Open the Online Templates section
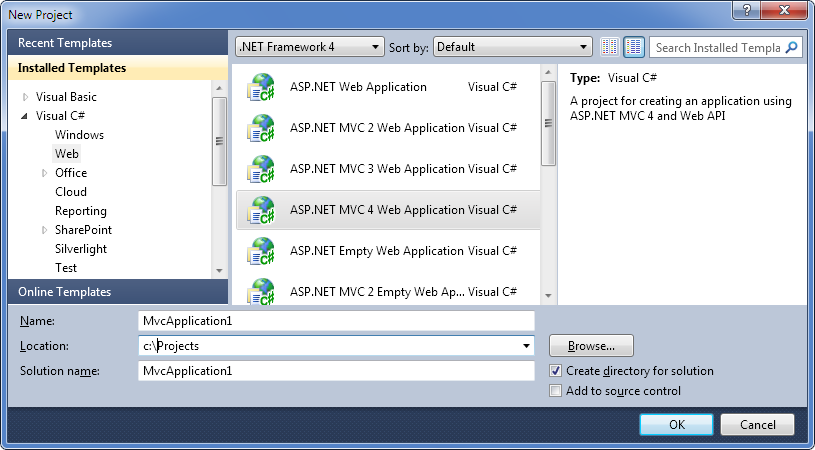815x450 pixels. point(64,292)
